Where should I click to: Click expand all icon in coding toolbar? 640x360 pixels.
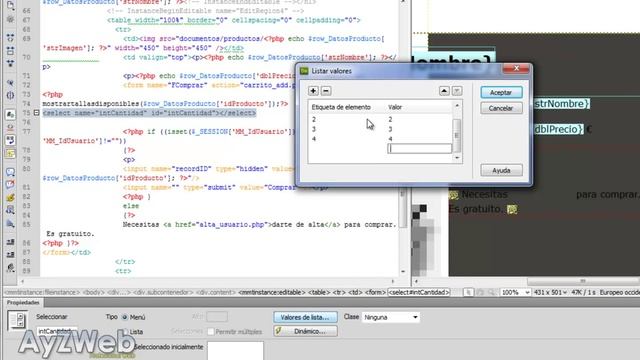pyautogui.click(x=10, y=63)
